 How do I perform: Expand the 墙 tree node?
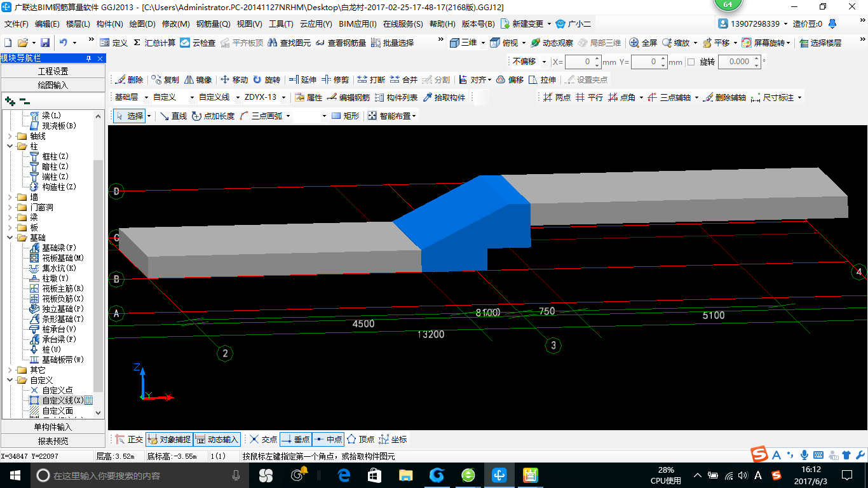(10, 198)
